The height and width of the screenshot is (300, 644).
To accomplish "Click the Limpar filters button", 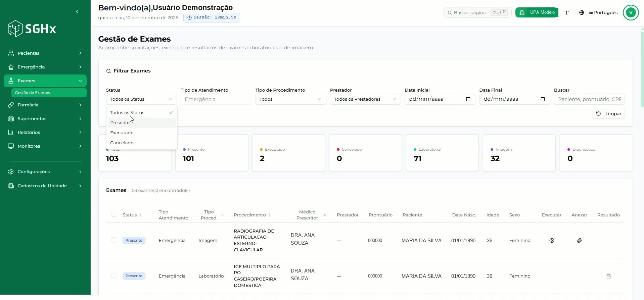I will [x=608, y=114].
